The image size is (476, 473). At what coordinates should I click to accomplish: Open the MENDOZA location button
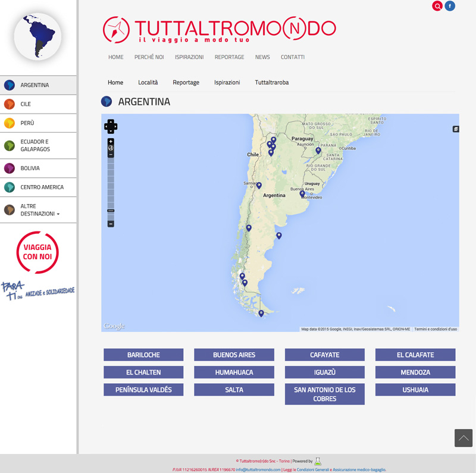click(415, 372)
